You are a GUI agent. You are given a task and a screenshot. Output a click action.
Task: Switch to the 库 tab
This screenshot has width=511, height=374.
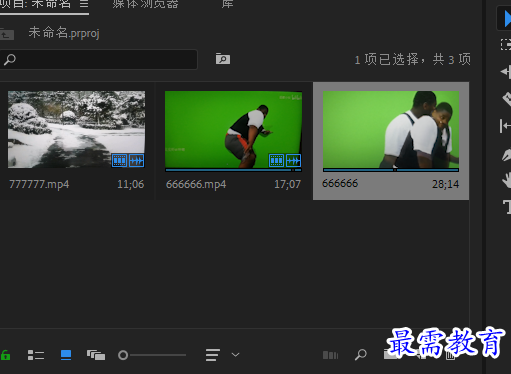(x=227, y=4)
